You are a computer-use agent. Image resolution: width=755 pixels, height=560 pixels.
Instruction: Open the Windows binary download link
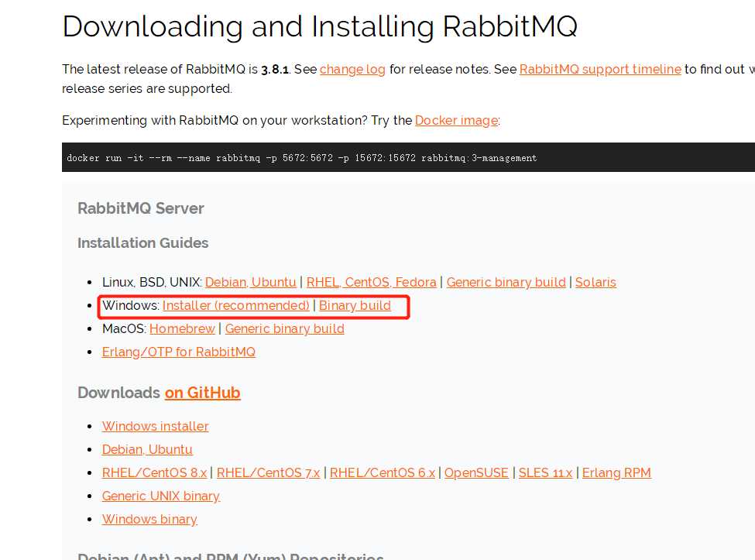pyautogui.click(x=149, y=519)
